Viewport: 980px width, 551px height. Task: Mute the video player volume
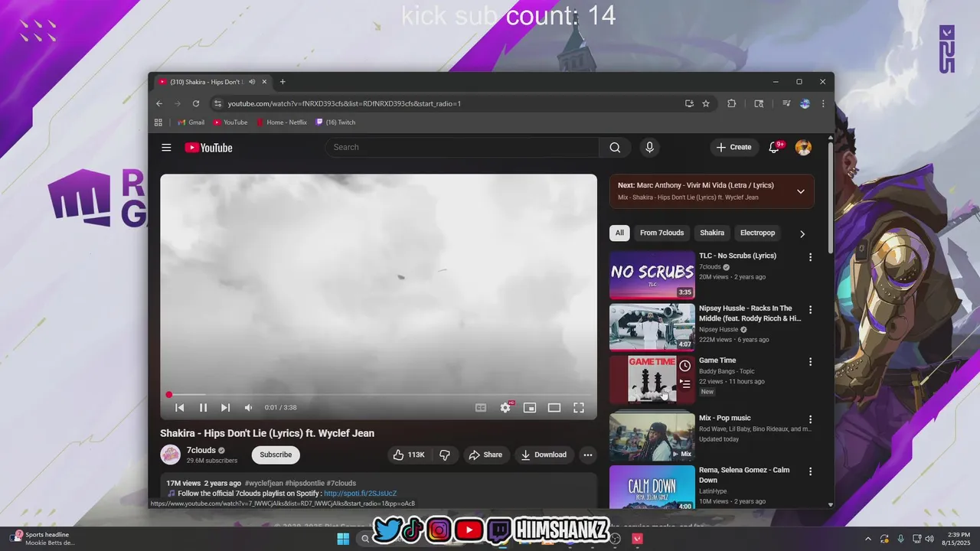pos(248,408)
